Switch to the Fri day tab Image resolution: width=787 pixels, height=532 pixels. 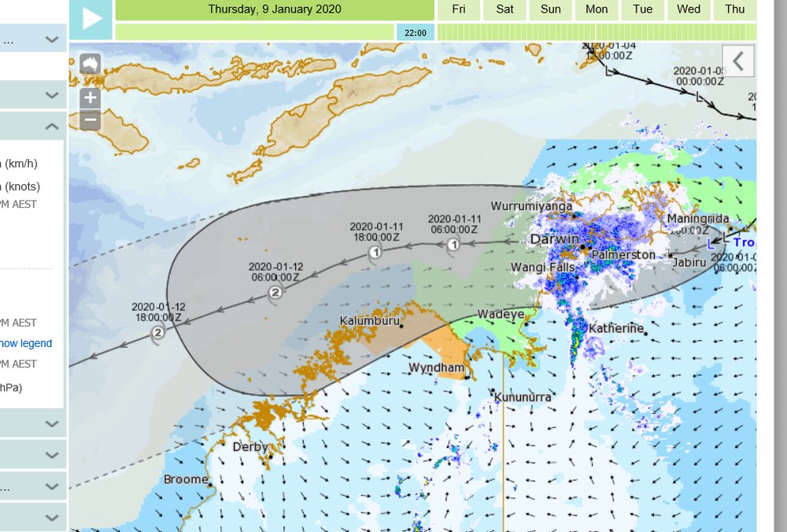click(459, 9)
